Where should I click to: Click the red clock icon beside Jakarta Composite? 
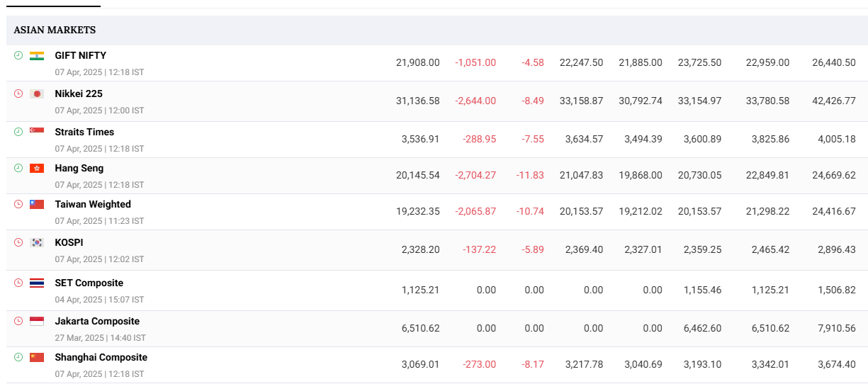point(18,321)
